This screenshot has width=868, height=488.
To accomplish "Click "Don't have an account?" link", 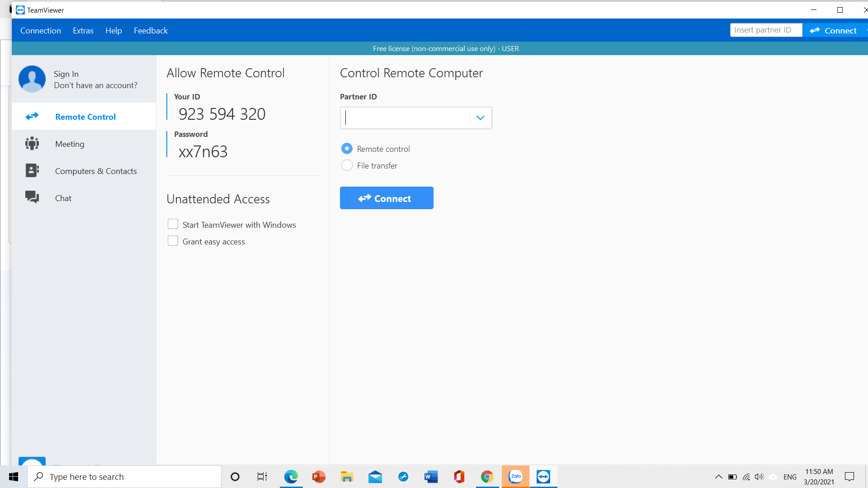I will pyautogui.click(x=95, y=85).
